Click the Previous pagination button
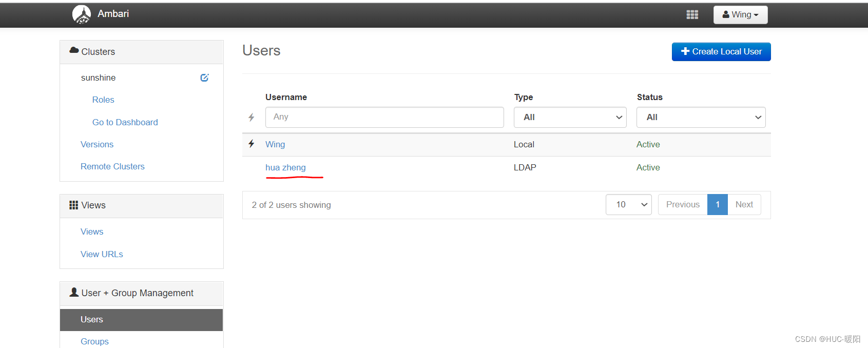 click(x=683, y=204)
